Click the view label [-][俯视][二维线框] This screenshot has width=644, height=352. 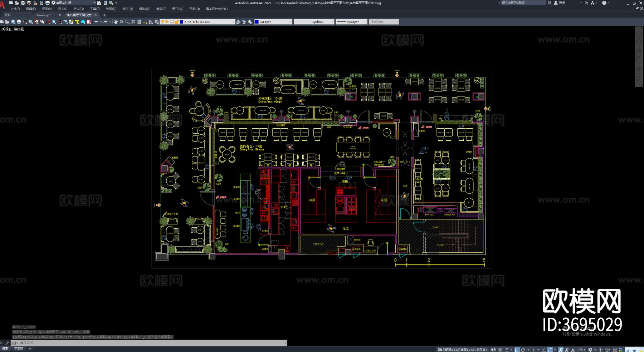pyautogui.click(x=13, y=29)
